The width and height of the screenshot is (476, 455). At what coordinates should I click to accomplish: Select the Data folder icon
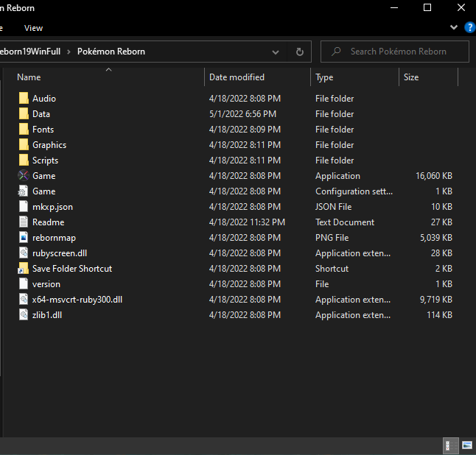(24, 113)
